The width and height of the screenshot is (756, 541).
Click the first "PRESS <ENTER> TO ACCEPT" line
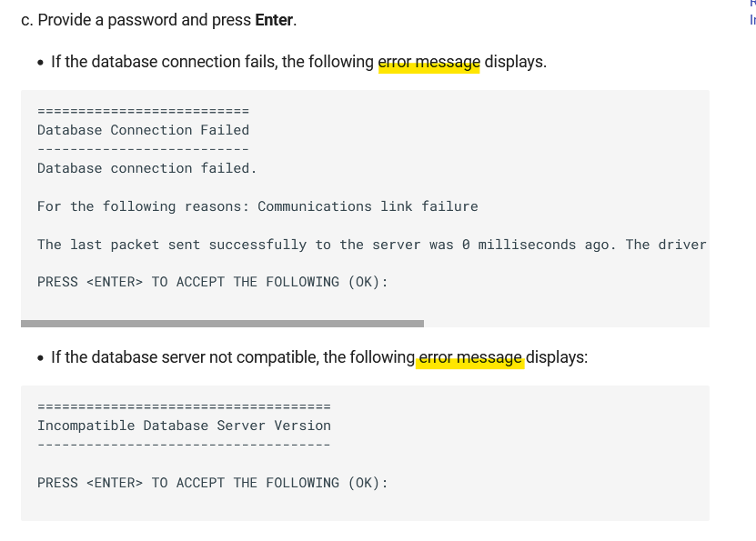(213, 282)
